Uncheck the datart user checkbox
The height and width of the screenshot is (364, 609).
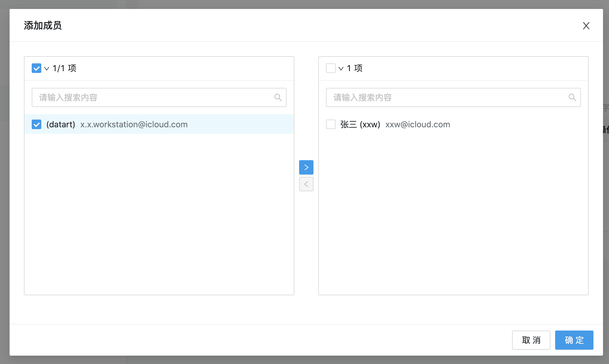pos(36,124)
